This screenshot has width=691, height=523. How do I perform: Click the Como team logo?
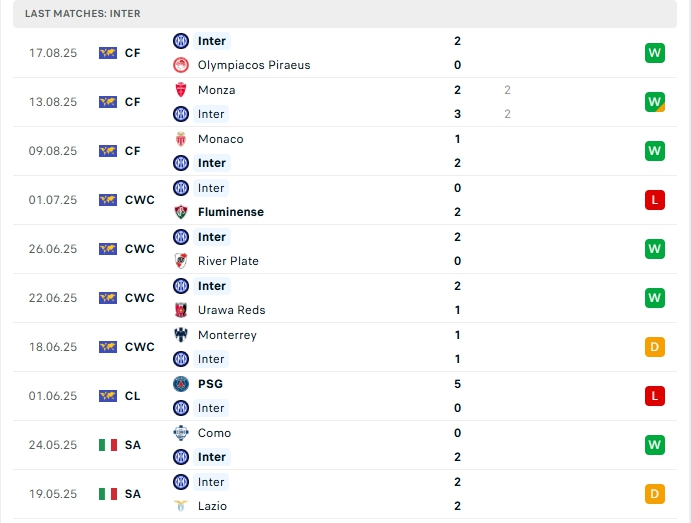(181, 433)
